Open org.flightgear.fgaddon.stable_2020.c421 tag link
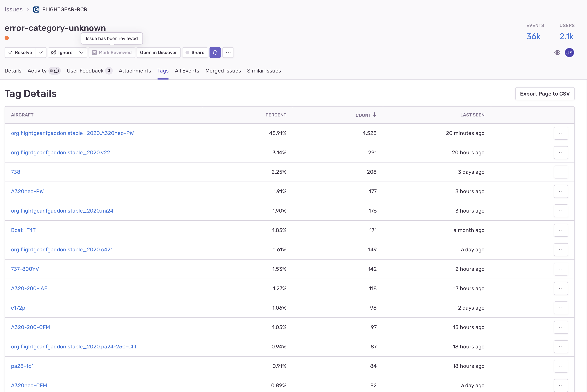Screen dimensions: 587x392 62,249
